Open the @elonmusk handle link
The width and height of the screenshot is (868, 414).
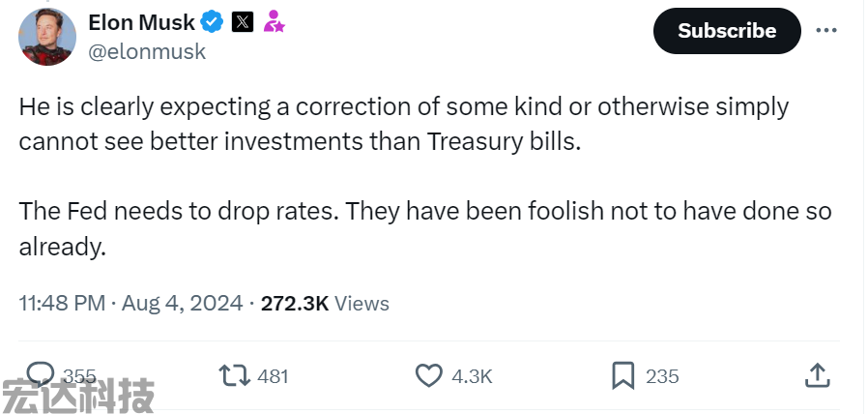[147, 51]
